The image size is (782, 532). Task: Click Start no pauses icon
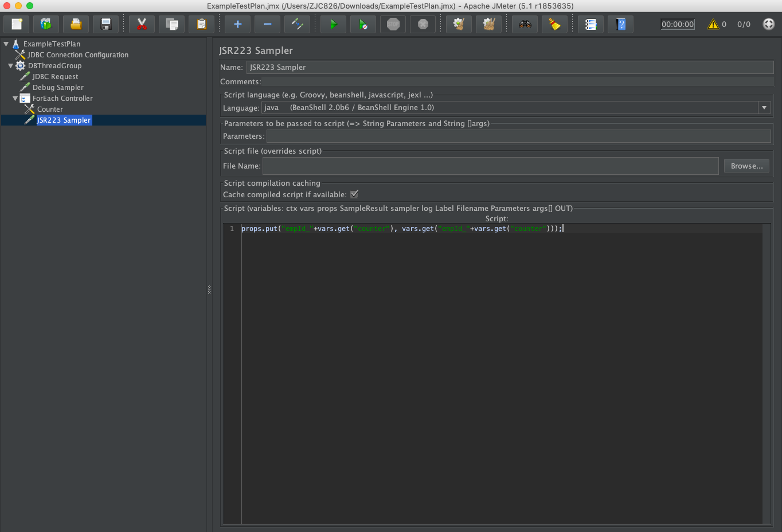tap(363, 24)
